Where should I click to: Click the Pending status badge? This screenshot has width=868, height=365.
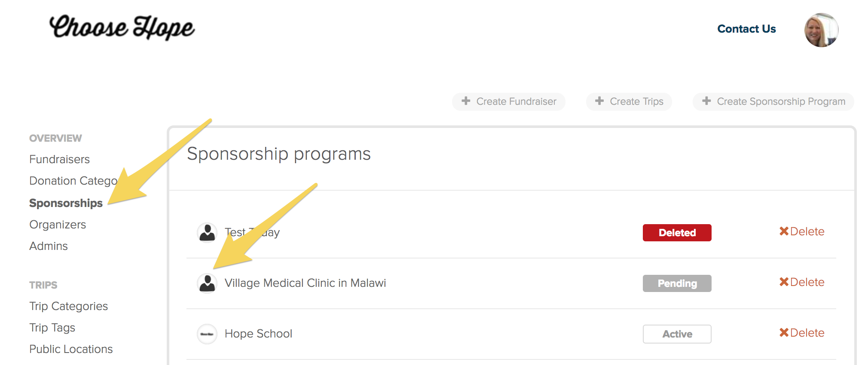[x=677, y=283]
